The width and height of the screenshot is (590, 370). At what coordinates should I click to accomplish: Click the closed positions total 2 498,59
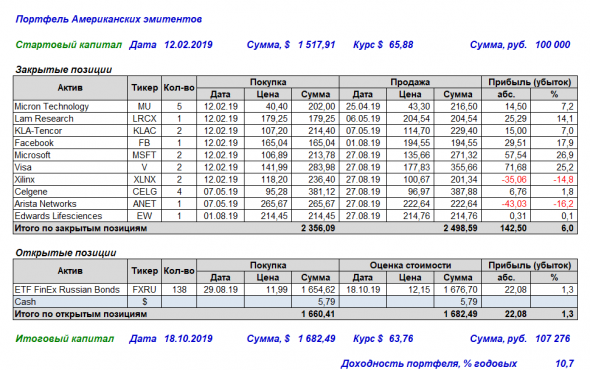coord(460,228)
